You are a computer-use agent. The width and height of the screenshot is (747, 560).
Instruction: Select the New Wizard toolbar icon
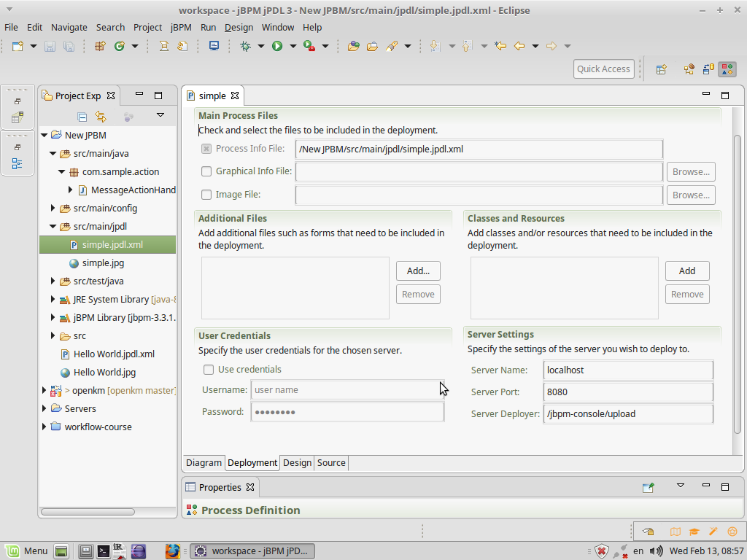17,46
